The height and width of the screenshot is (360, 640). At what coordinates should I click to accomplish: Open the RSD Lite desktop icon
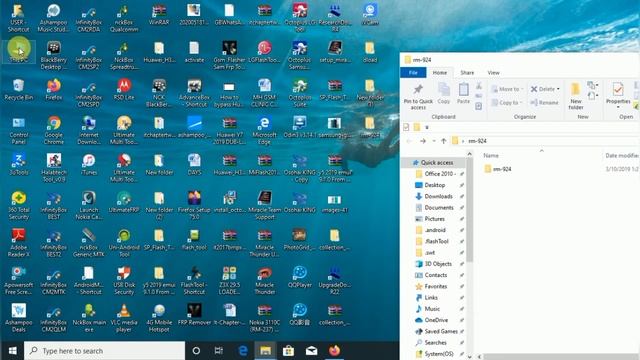[x=124, y=90]
